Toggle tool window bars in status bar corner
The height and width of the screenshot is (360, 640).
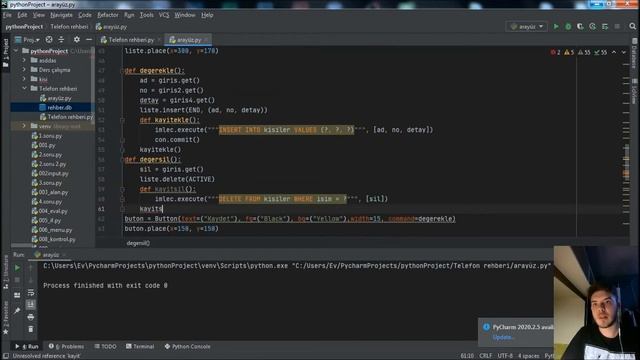click(x=6, y=356)
